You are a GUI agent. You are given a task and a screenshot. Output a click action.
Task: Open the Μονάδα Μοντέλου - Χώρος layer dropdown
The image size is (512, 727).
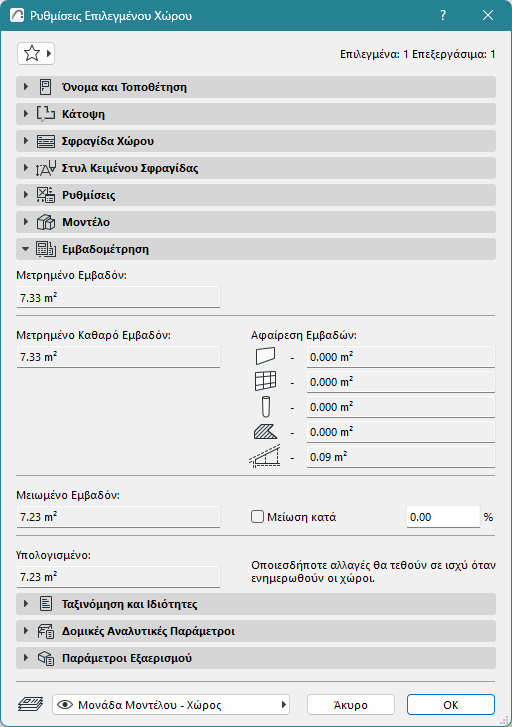[x=171, y=705]
